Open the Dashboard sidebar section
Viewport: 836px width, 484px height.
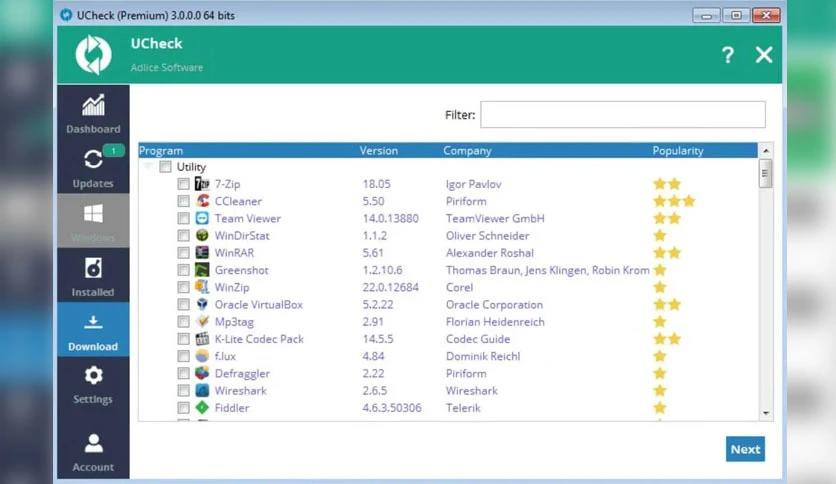(93, 112)
